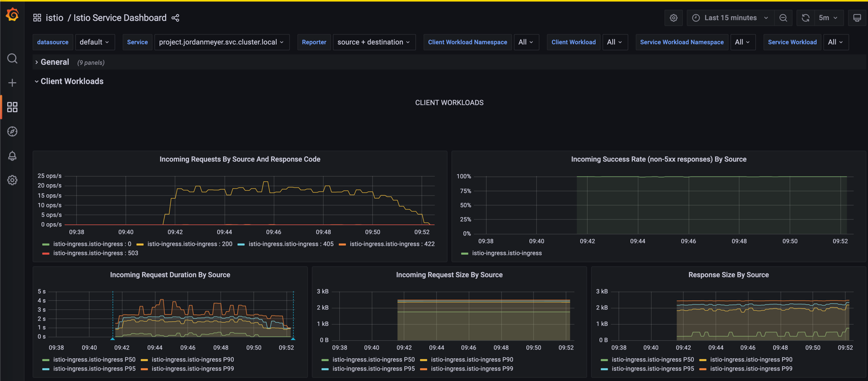Open Response Size By Source panel title menu
The width and height of the screenshot is (868, 381).
[728, 275]
